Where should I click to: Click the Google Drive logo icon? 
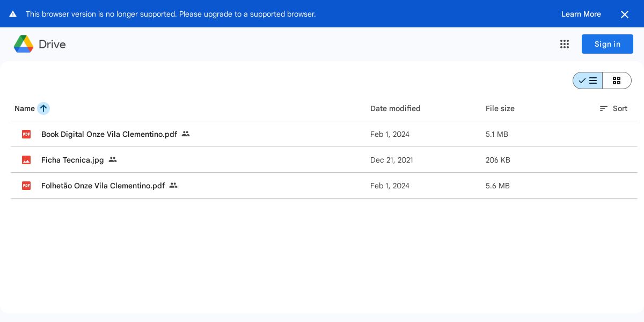pyautogui.click(x=24, y=44)
